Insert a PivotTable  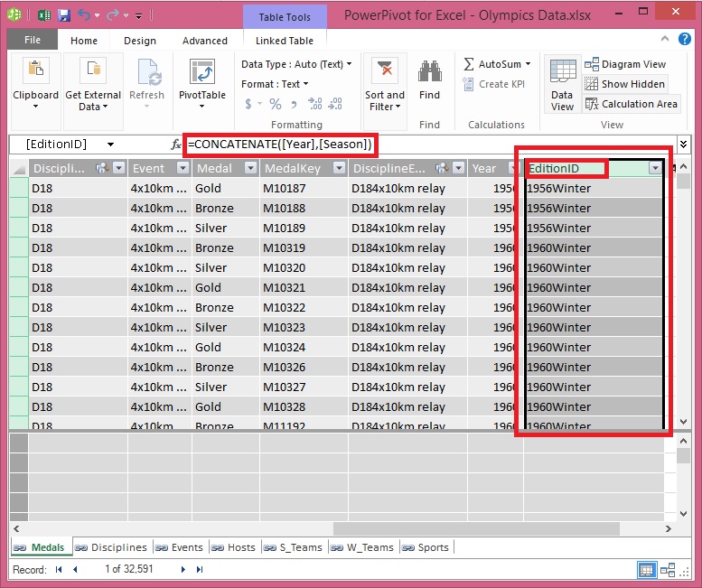(201, 85)
